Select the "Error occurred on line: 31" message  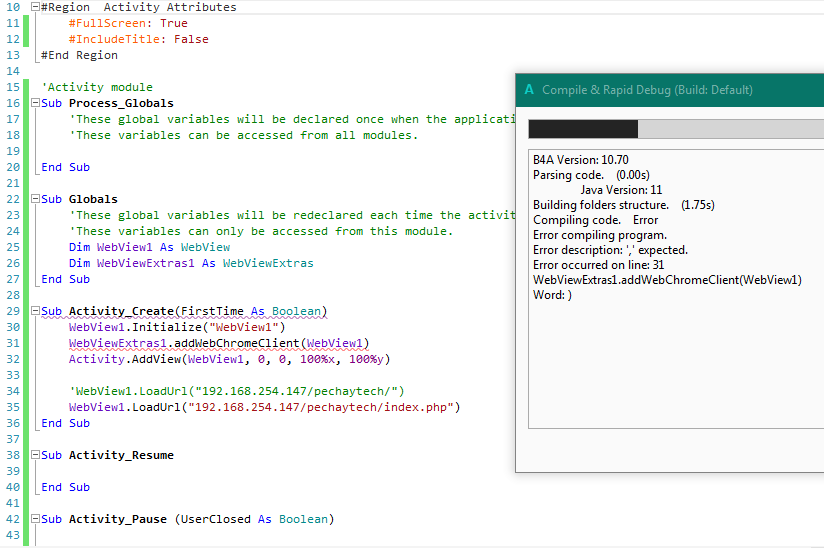(x=598, y=265)
